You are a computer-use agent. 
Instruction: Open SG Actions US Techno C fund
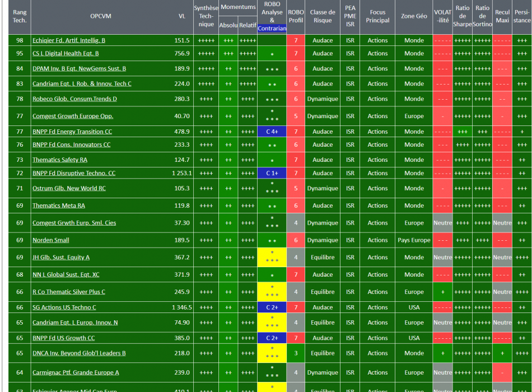64,307
